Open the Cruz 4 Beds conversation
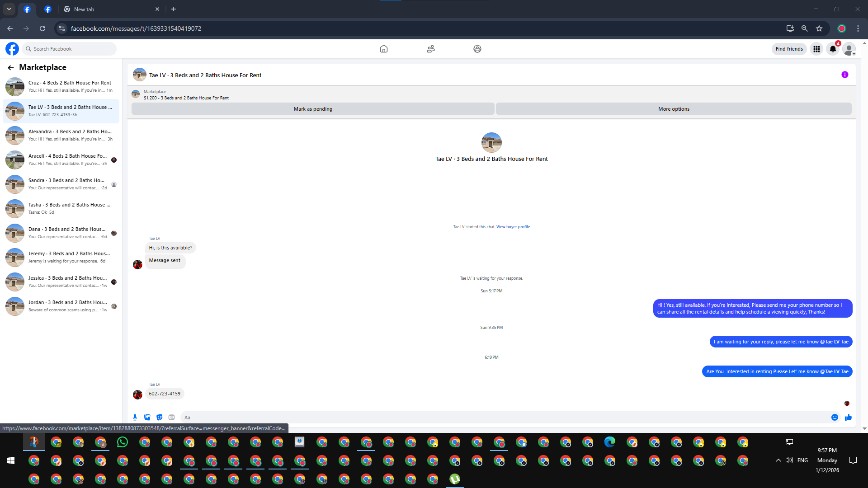 [61, 86]
